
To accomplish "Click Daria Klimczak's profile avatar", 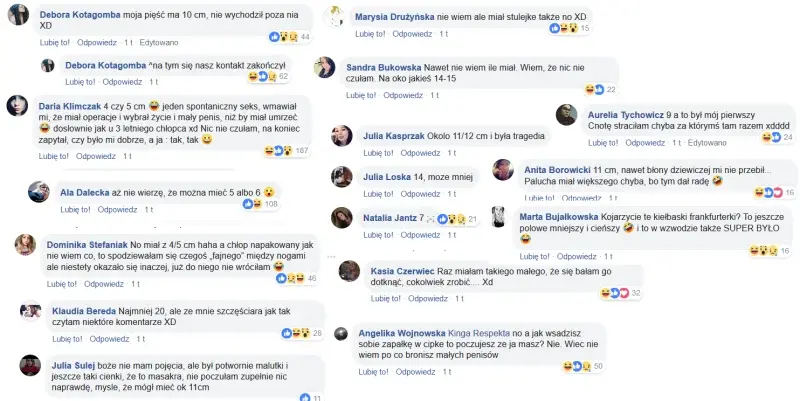I will coord(17,103).
